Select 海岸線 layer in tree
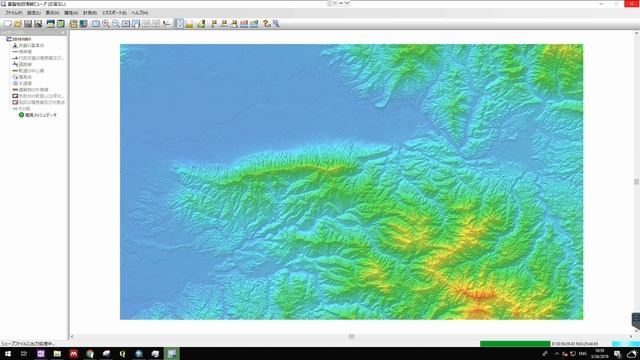Screen dimensions: 640x360 point(25,52)
